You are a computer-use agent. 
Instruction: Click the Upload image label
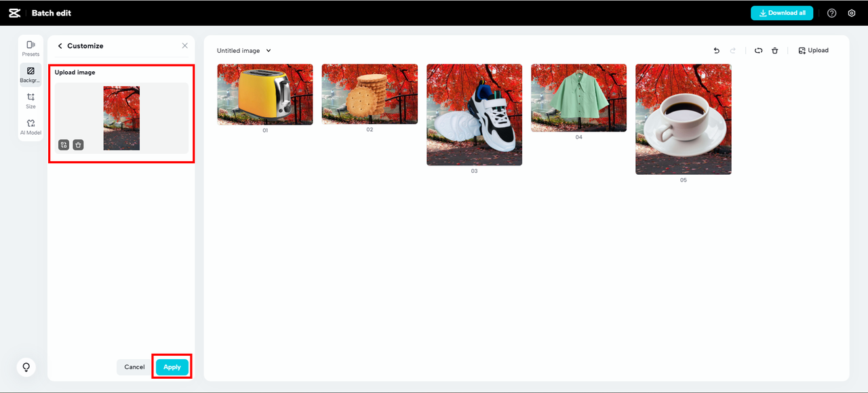coord(75,73)
